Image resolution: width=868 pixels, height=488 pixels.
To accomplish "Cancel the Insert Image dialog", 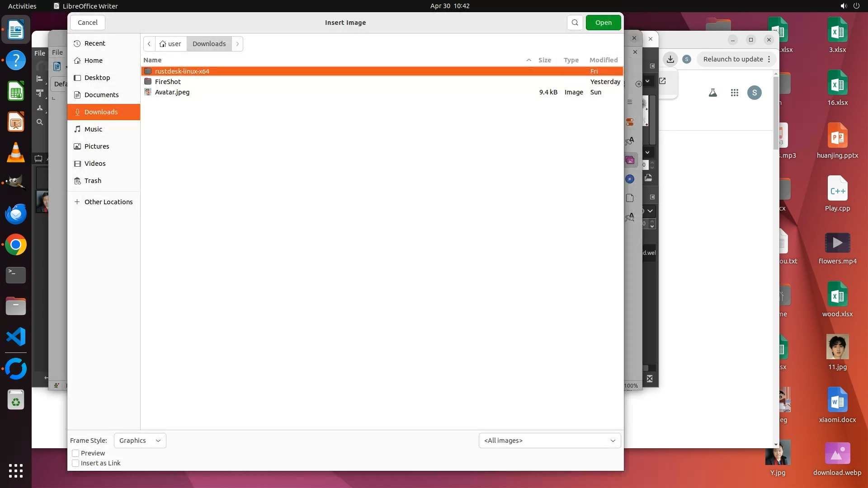I will pyautogui.click(x=87, y=23).
